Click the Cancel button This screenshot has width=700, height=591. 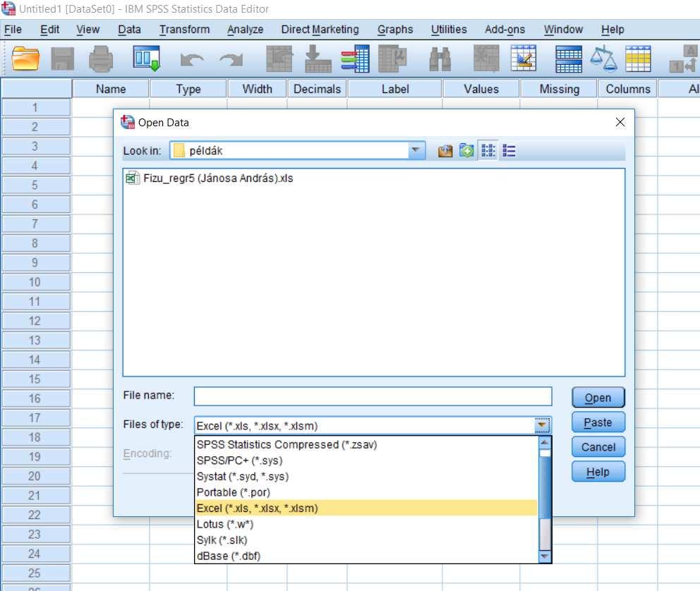[x=598, y=447]
